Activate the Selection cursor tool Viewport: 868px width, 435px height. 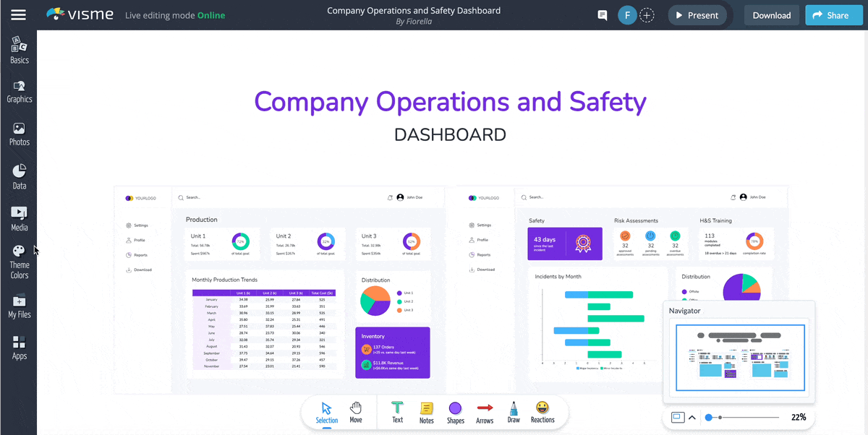pyautogui.click(x=327, y=413)
